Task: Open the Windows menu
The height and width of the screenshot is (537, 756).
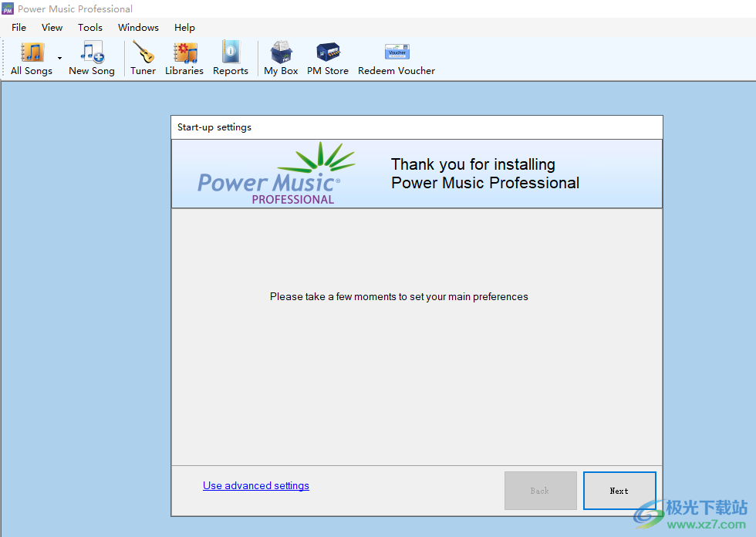Action: point(138,28)
